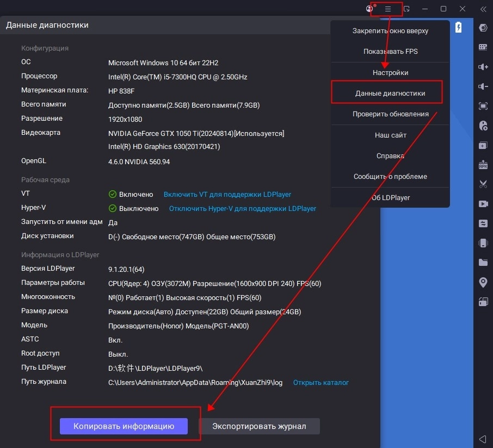Open the user account icon

click(370, 9)
